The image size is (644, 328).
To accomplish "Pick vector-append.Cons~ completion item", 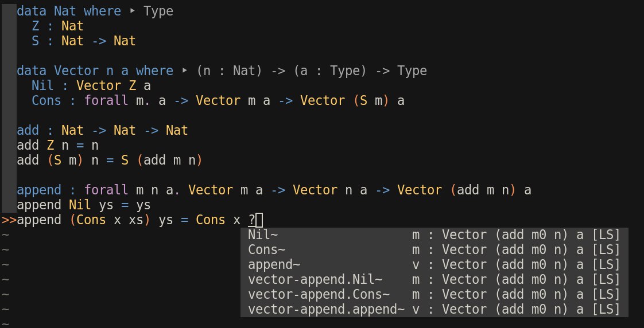I will tap(434, 294).
